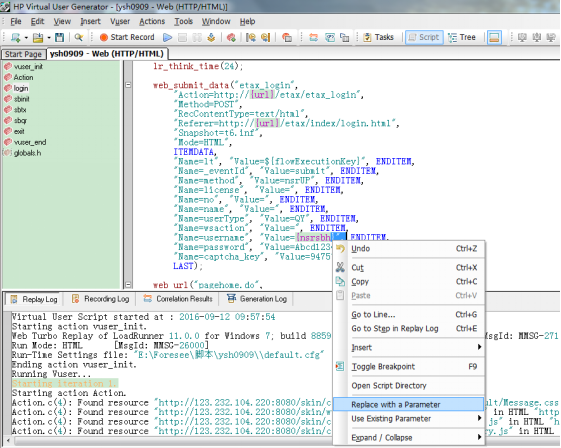Click the output window toggle icon in toolbar
The width and height of the screenshot is (561, 448).
[494, 37]
